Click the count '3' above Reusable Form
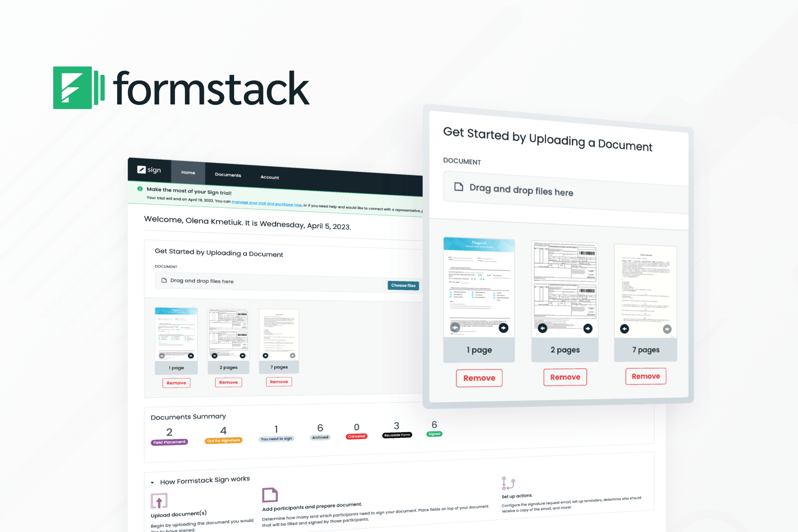This screenshot has width=798, height=532. [x=397, y=426]
